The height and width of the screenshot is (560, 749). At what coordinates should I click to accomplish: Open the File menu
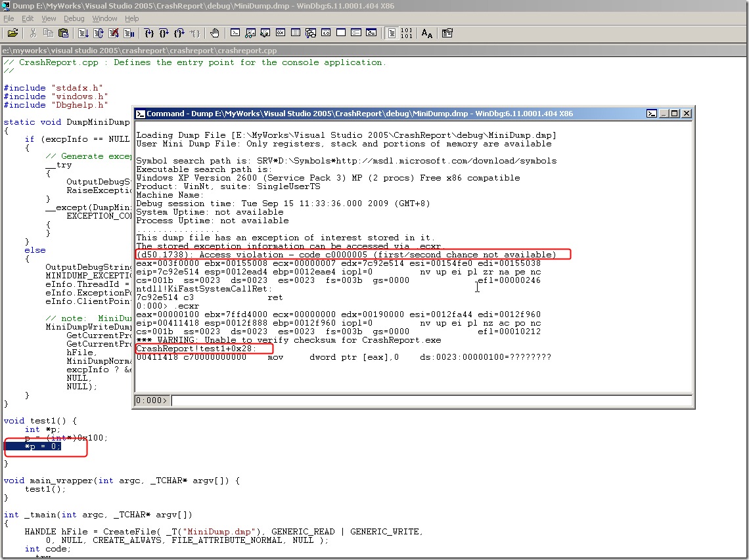(9, 18)
